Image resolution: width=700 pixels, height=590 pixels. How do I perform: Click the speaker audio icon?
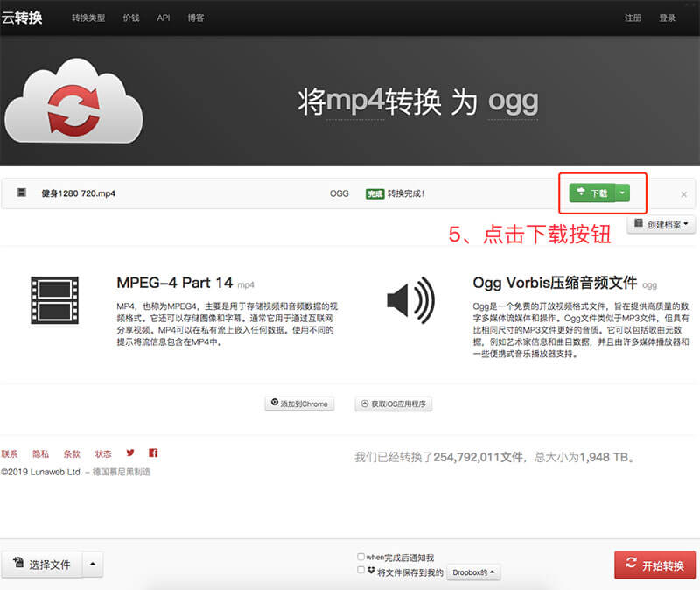point(410,300)
